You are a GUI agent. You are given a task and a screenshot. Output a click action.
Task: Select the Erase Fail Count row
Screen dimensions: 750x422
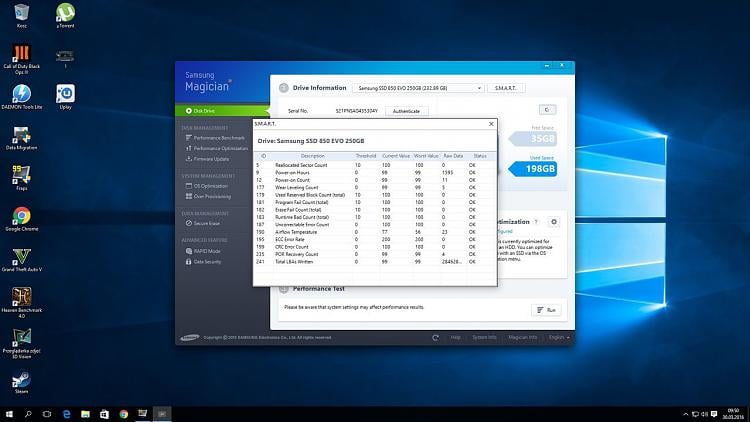(375, 210)
